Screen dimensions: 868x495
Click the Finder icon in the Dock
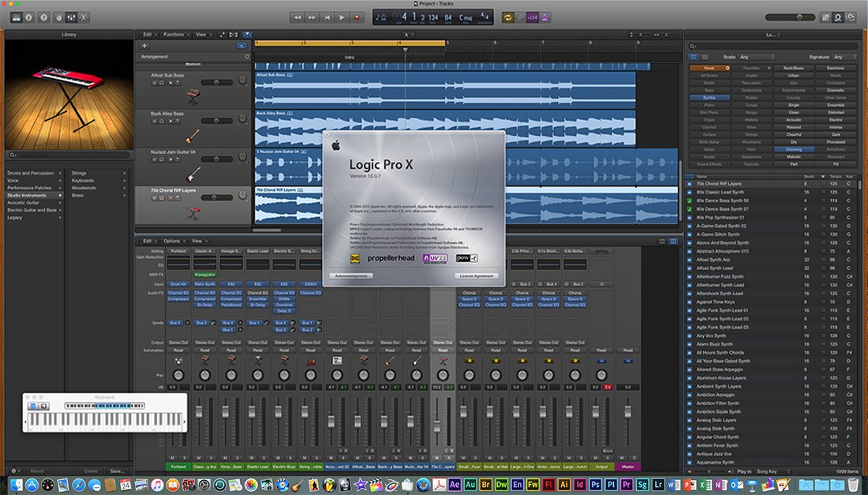point(16,485)
